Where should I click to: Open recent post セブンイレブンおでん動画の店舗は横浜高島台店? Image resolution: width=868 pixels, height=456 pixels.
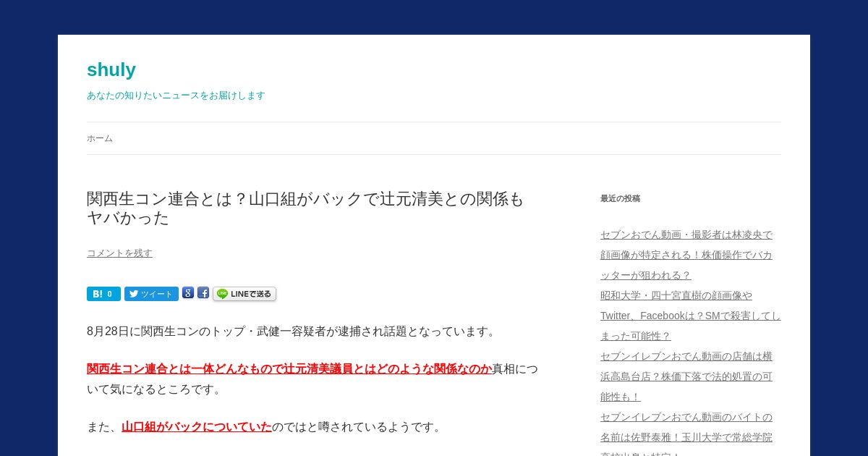686,376
